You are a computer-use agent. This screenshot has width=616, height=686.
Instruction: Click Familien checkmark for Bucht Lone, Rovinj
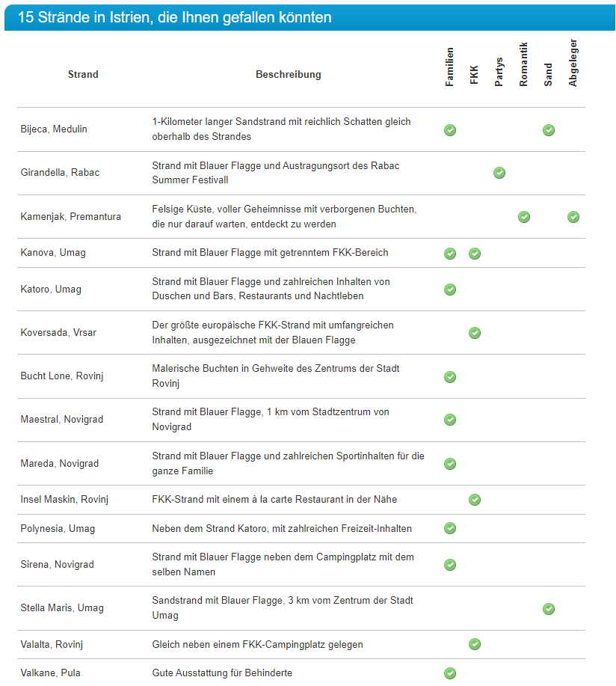[450, 377]
